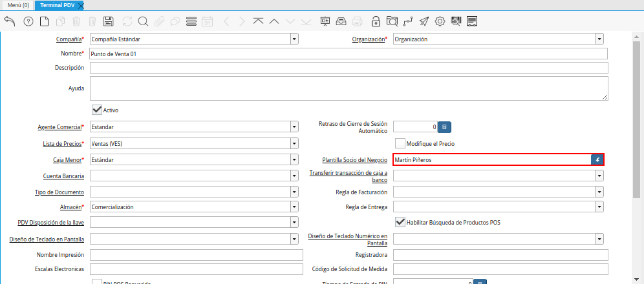Enable Modifique el Precio checkbox
This screenshot has height=284, width=644.
coord(400,143)
